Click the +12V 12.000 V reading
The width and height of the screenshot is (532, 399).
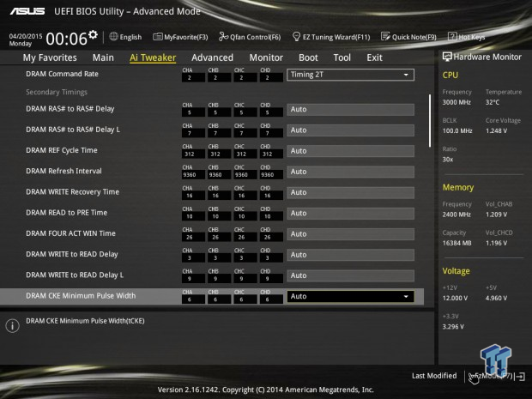tap(455, 299)
